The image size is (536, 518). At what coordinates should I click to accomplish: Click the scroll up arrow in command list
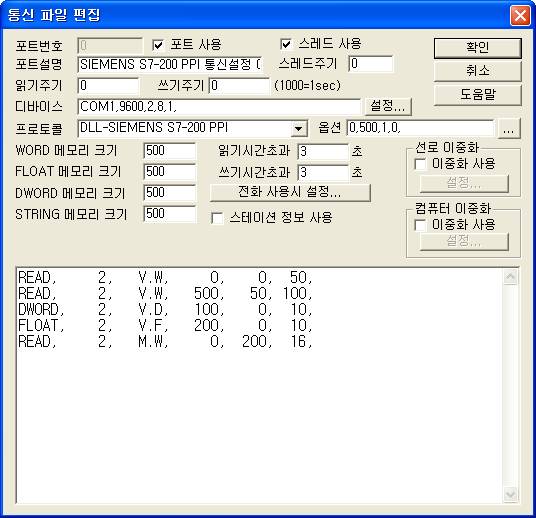pyautogui.click(x=510, y=277)
